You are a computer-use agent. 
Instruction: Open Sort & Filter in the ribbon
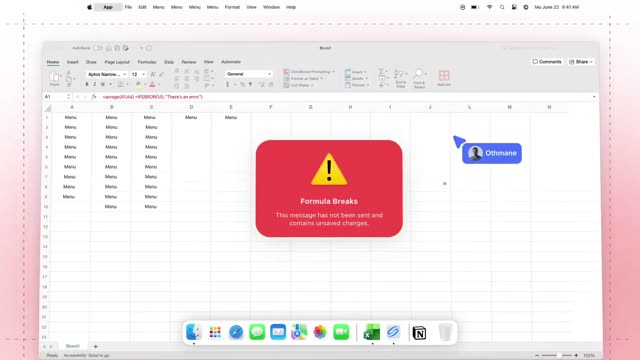click(x=400, y=78)
